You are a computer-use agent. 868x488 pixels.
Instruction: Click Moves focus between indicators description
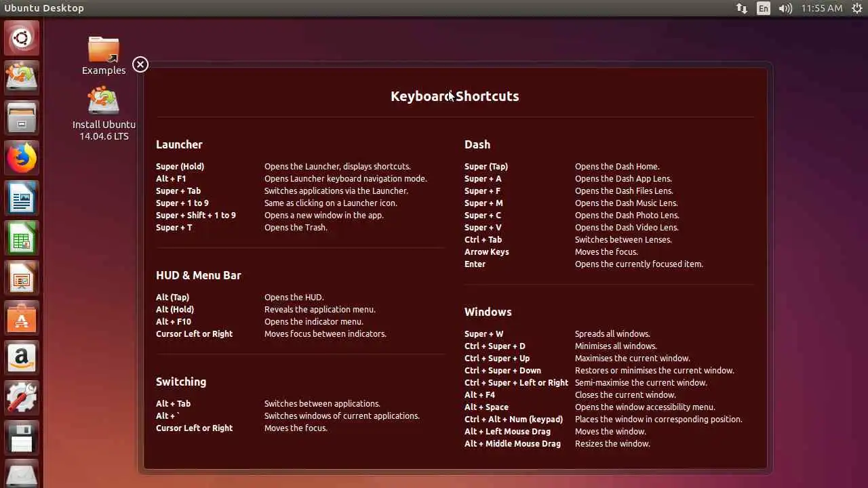pos(325,333)
